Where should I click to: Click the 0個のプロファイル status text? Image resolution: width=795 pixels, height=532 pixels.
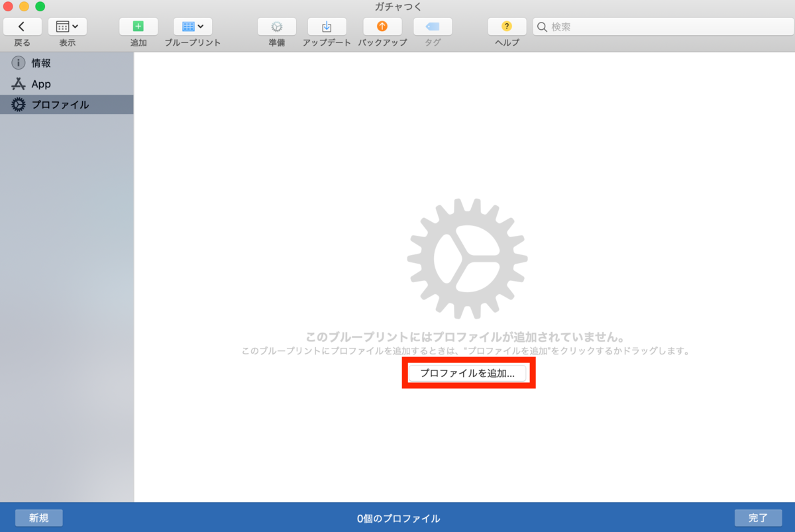pos(398,519)
